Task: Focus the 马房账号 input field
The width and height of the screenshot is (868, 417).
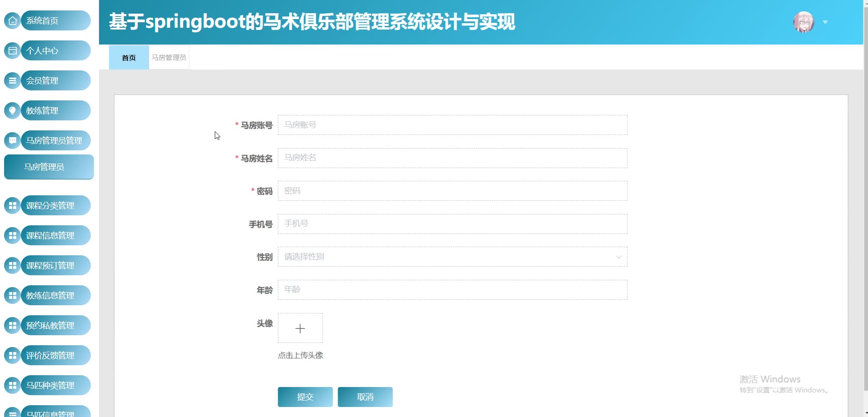Action: (453, 125)
